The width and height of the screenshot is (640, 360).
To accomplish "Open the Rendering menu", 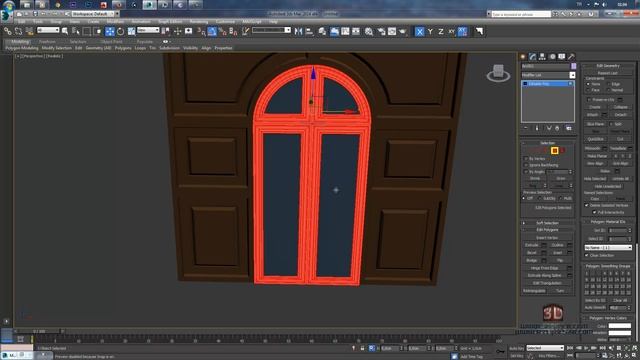I will [x=199, y=22].
